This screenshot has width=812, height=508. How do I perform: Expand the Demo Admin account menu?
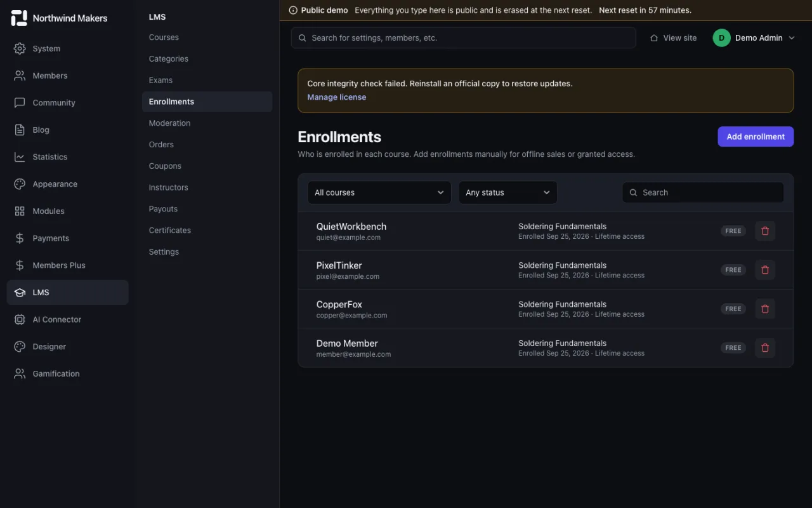click(x=754, y=38)
